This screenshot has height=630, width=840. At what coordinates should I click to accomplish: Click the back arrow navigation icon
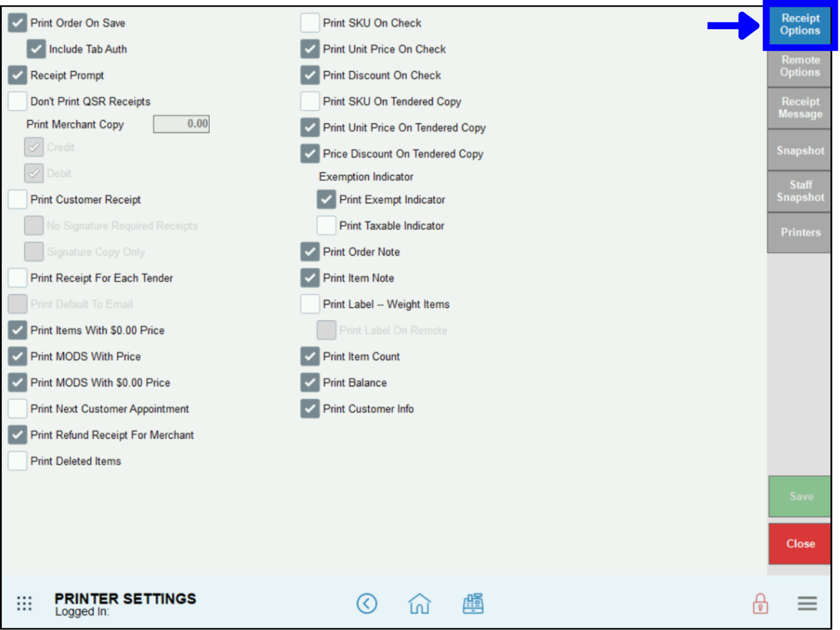click(x=367, y=603)
